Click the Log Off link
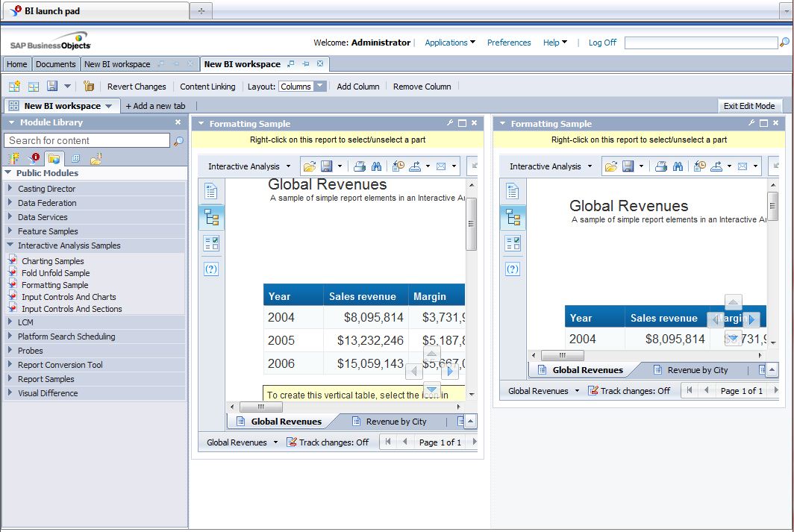This screenshot has height=532, width=794. (x=602, y=43)
